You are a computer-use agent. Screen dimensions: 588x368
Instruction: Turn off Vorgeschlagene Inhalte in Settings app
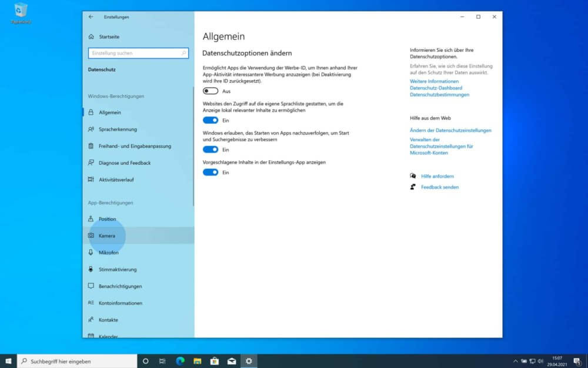point(210,171)
